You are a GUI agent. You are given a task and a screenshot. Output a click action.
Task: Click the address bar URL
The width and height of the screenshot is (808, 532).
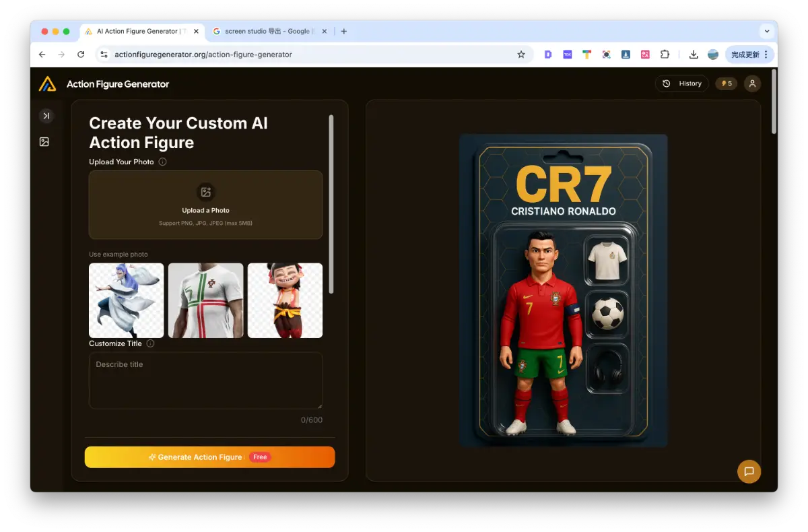tap(203, 55)
